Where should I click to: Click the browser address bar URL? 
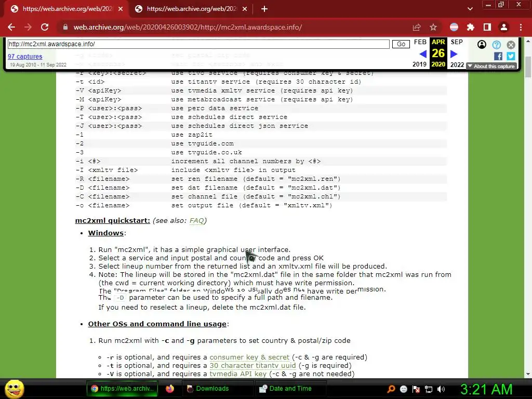coord(188,27)
